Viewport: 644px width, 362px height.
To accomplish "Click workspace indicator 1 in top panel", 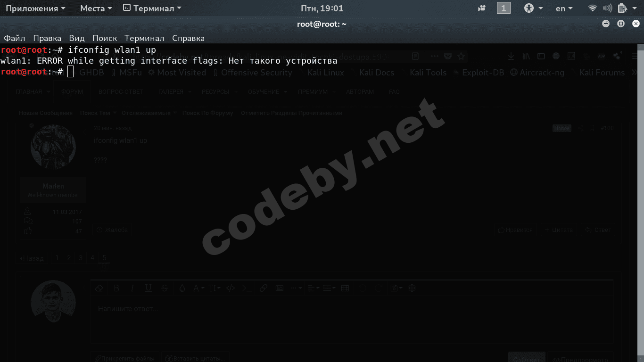I will (x=504, y=8).
